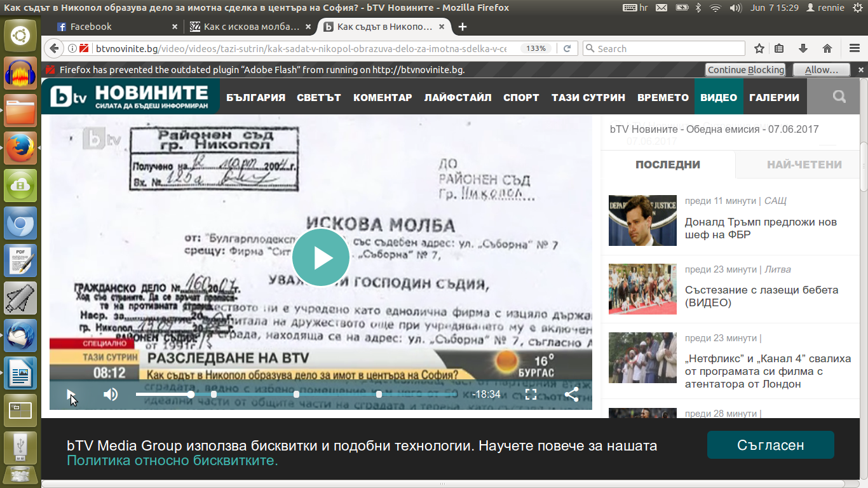Open the share options on the video player
This screenshot has width=868, height=488.
tap(571, 395)
